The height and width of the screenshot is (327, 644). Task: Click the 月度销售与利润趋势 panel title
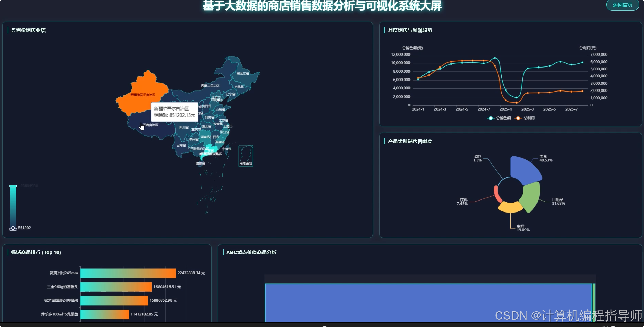[x=410, y=30]
